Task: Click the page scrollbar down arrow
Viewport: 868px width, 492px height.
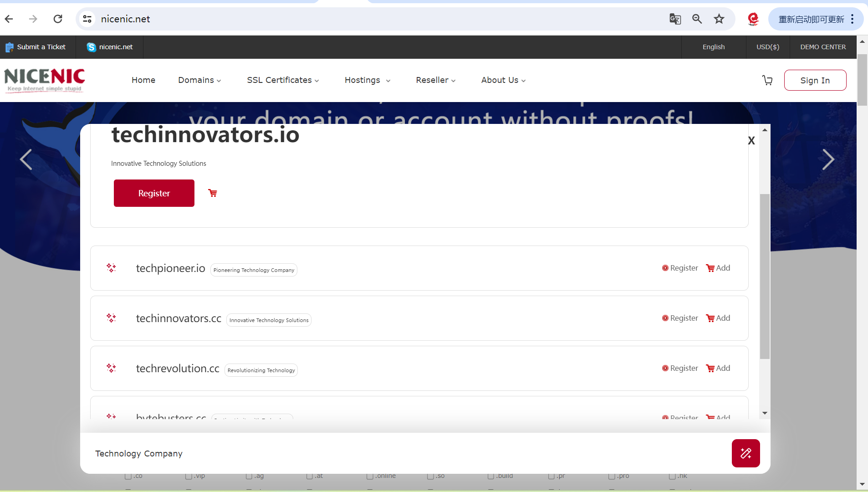Action: [862, 484]
